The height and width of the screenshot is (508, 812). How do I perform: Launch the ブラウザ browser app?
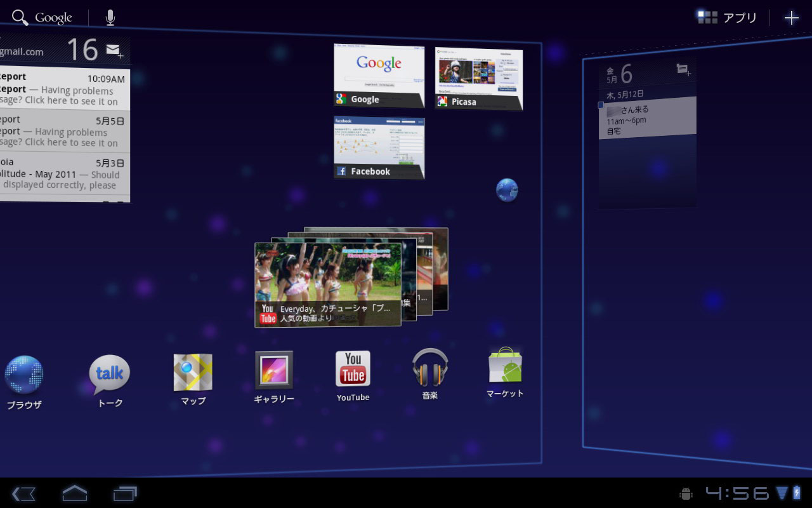[24, 382]
